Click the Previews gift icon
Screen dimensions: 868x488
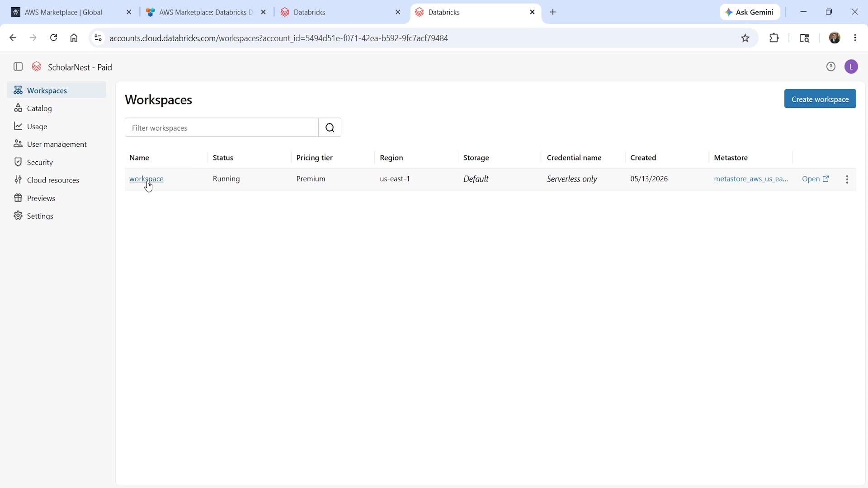18,198
